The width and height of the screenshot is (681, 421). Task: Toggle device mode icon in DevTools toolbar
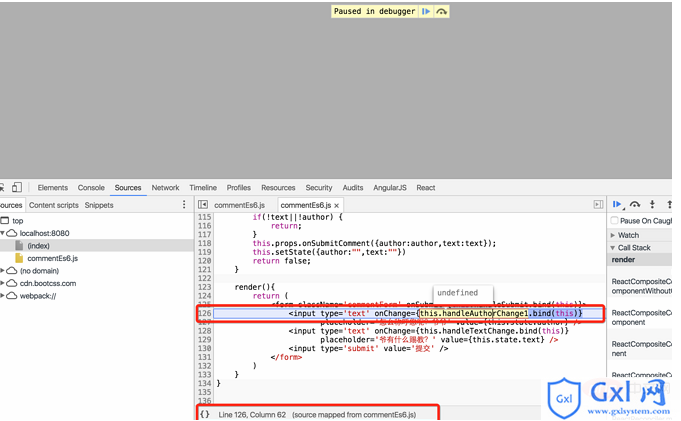(17, 187)
